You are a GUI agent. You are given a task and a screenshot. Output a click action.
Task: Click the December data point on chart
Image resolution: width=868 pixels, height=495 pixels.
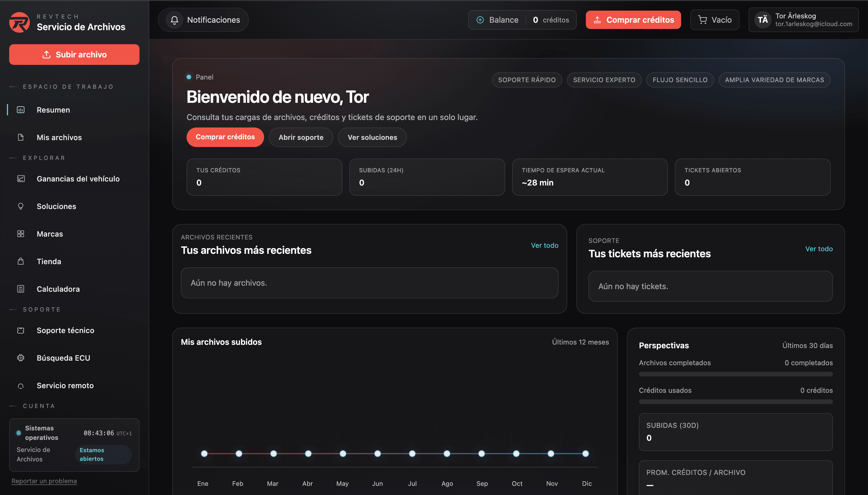(586, 454)
